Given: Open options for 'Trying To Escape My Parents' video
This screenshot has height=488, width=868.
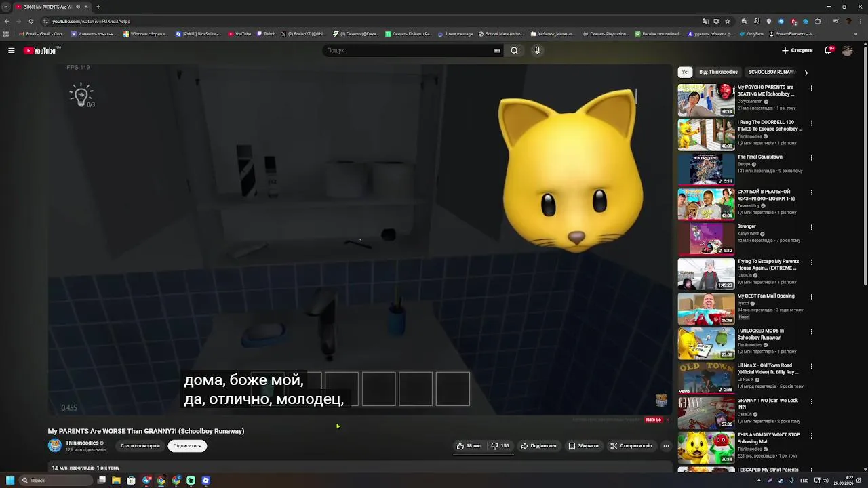Looking at the screenshot, I should click(811, 262).
